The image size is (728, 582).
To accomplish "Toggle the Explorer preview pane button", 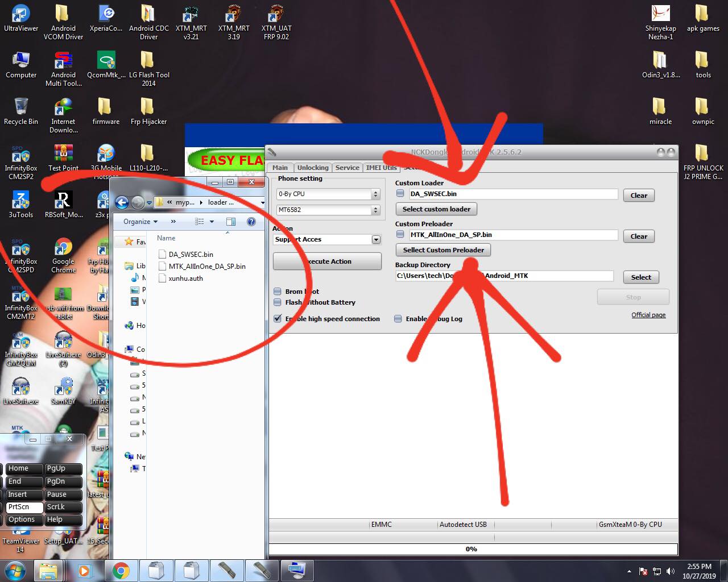I will (x=230, y=222).
